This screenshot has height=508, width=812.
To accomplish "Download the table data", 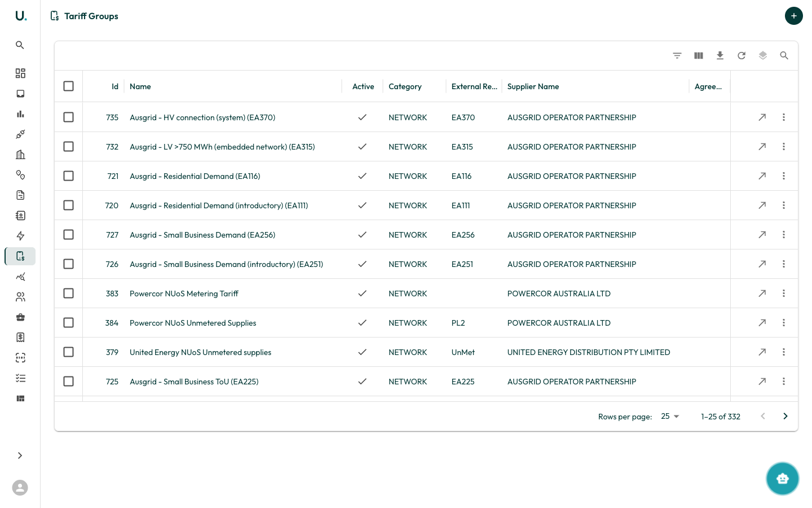I will click(x=720, y=55).
